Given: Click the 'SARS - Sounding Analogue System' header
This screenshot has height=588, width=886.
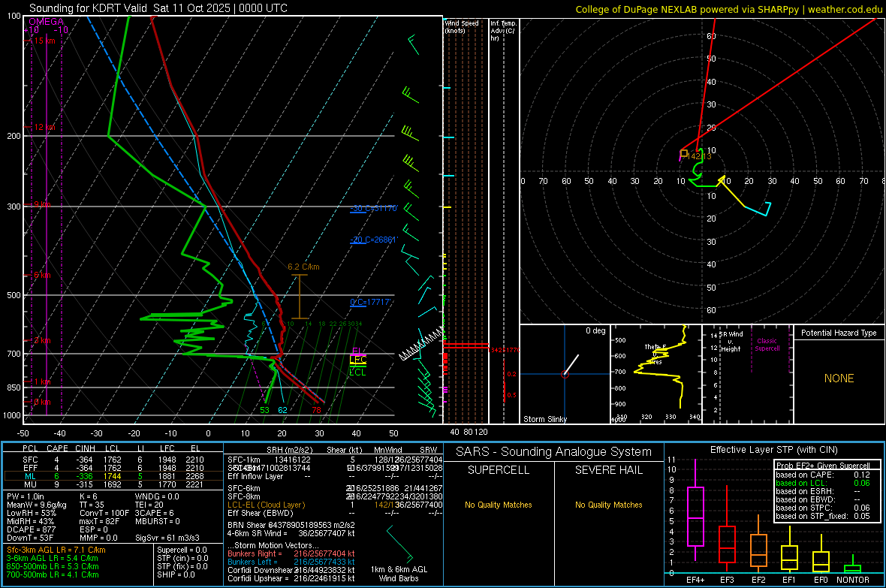Looking at the screenshot, I should pos(554,452).
